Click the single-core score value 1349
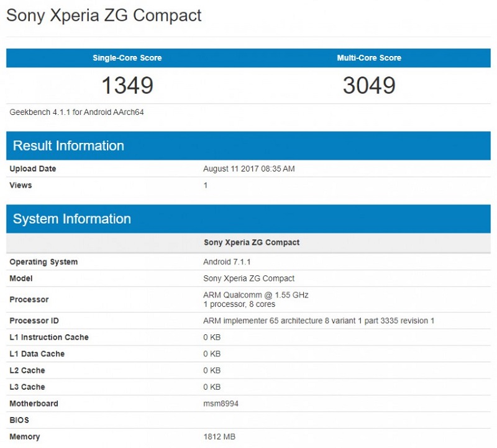This screenshot has width=497, height=448. [x=127, y=85]
